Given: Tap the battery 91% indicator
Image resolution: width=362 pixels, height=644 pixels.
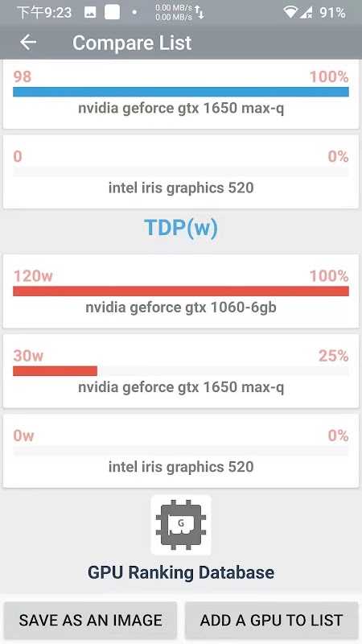Looking at the screenshot, I should 332,13.
